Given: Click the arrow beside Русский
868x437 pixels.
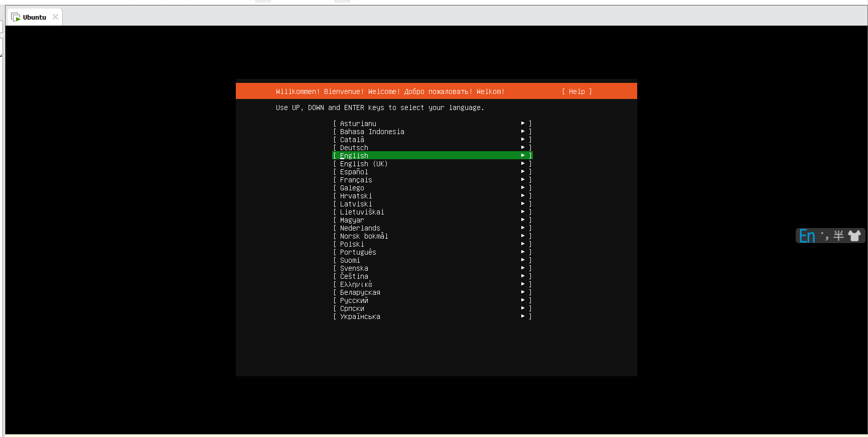Looking at the screenshot, I should point(523,300).
